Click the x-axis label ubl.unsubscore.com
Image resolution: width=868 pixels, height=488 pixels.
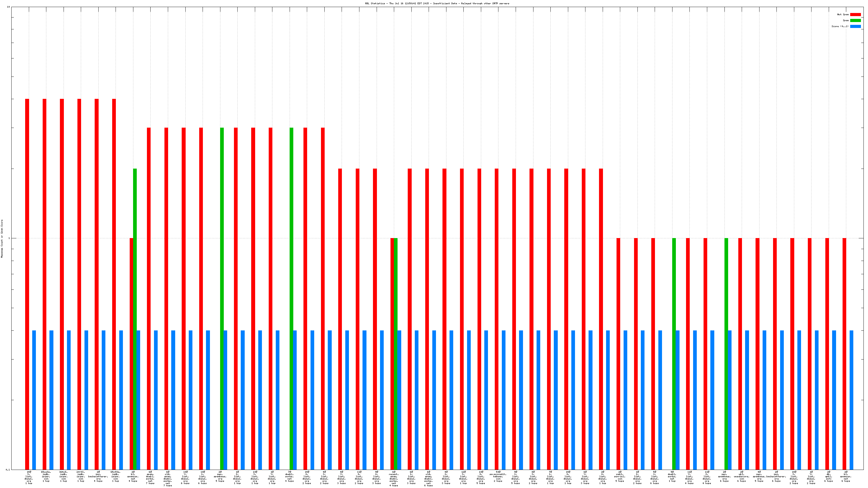click(x=741, y=476)
